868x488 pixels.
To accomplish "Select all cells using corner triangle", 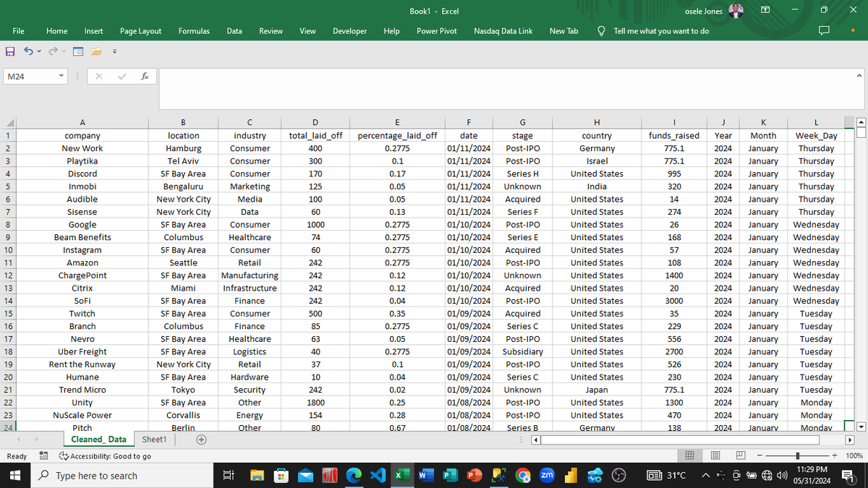I will tap(9, 122).
